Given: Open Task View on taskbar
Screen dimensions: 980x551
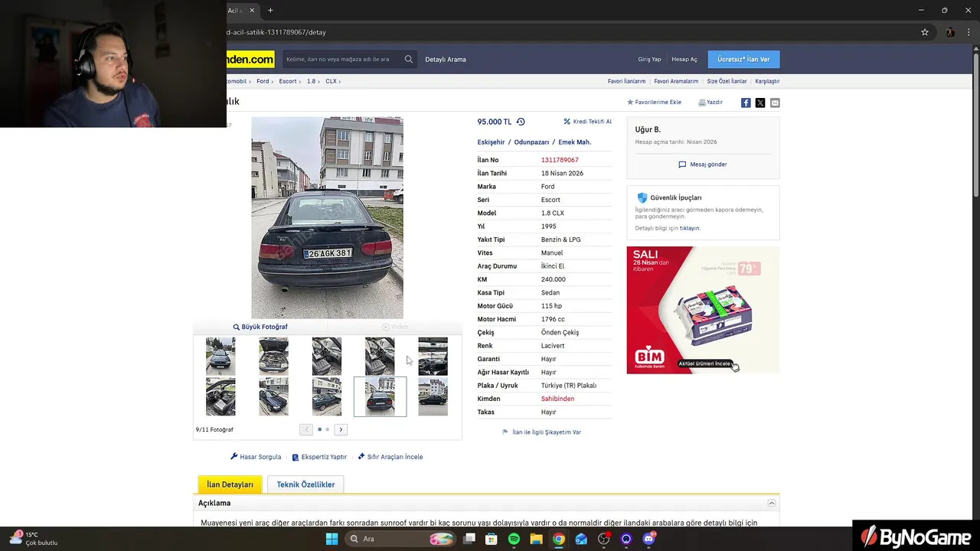Looking at the screenshot, I should tap(469, 539).
